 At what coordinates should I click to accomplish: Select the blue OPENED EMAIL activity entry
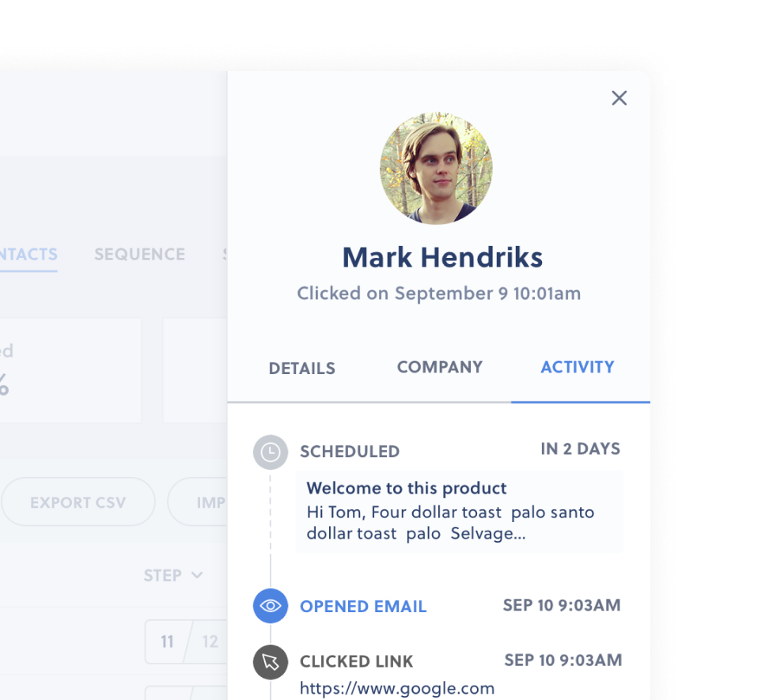coord(363,606)
